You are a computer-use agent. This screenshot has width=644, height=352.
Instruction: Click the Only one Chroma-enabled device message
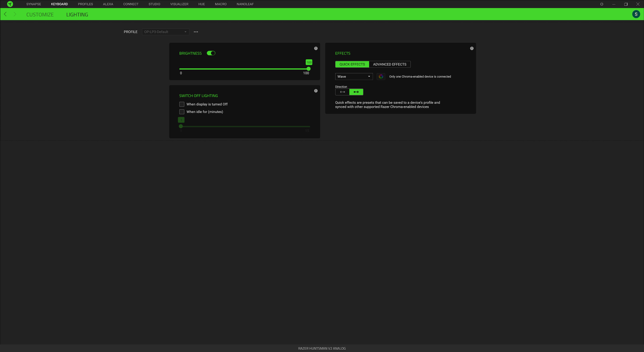pyautogui.click(x=420, y=77)
